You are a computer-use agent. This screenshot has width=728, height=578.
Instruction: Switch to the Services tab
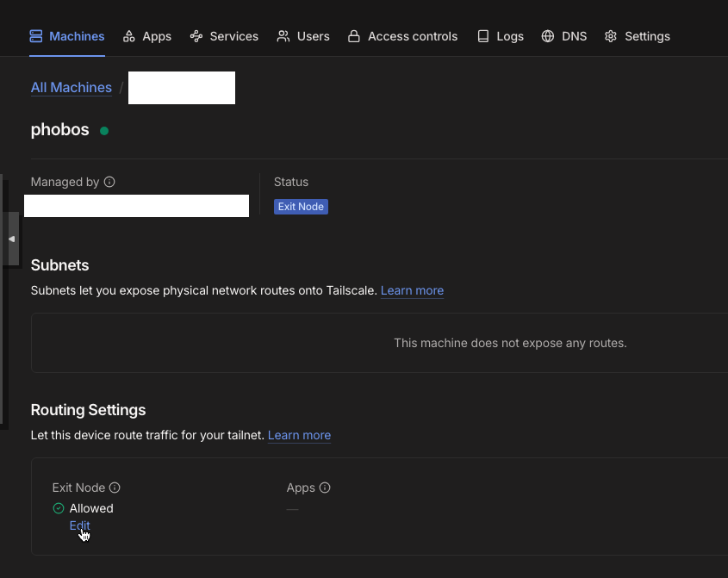224,36
